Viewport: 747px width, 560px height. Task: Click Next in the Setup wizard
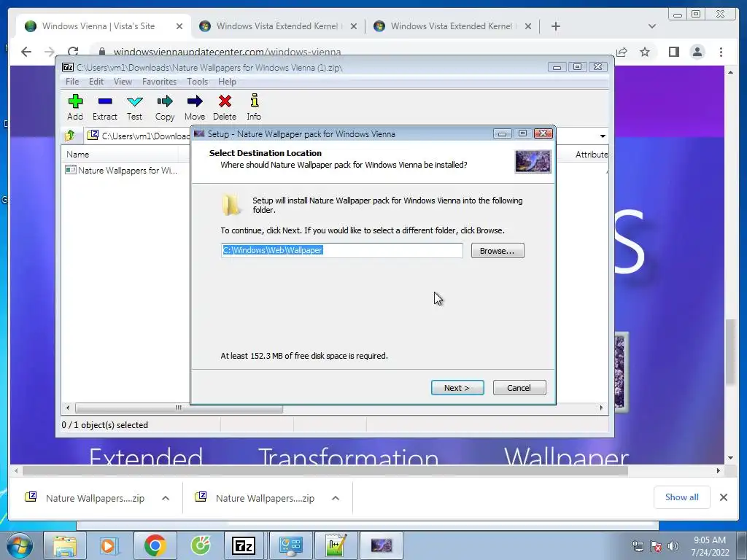457,388
